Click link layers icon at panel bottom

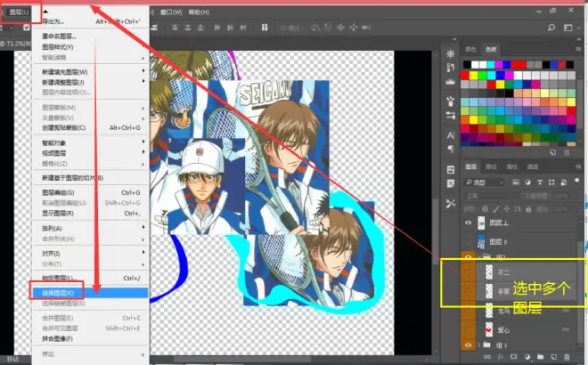[487, 357]
